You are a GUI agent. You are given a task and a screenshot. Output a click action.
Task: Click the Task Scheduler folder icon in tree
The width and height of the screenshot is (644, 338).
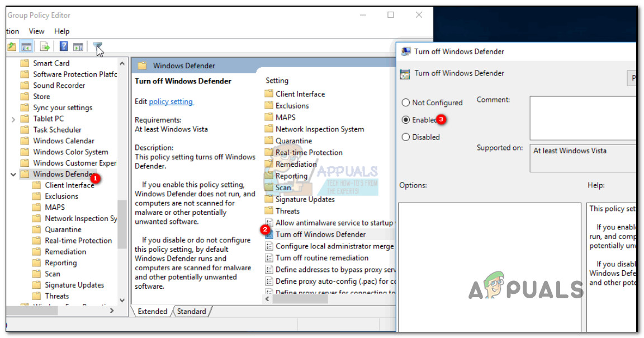pos(25,129)
